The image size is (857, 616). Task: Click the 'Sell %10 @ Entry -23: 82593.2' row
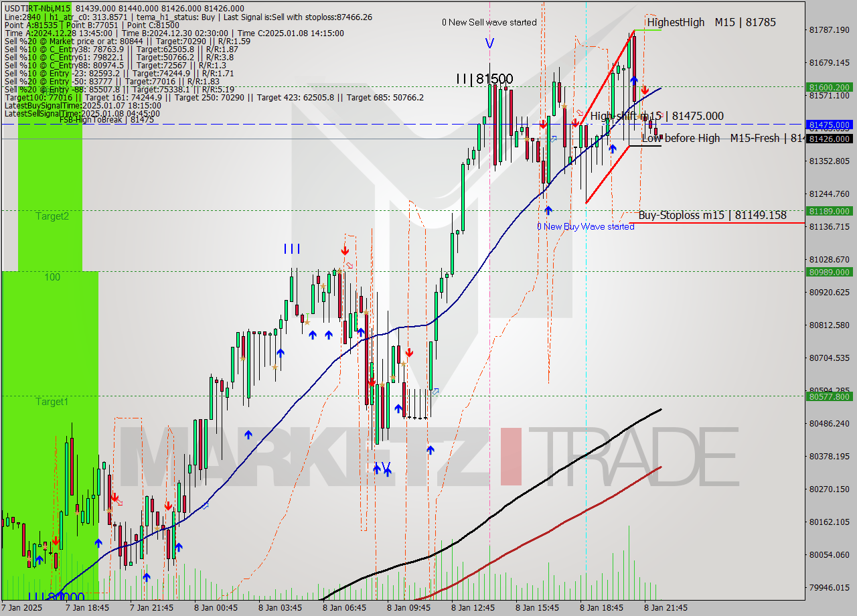[119, 73]
